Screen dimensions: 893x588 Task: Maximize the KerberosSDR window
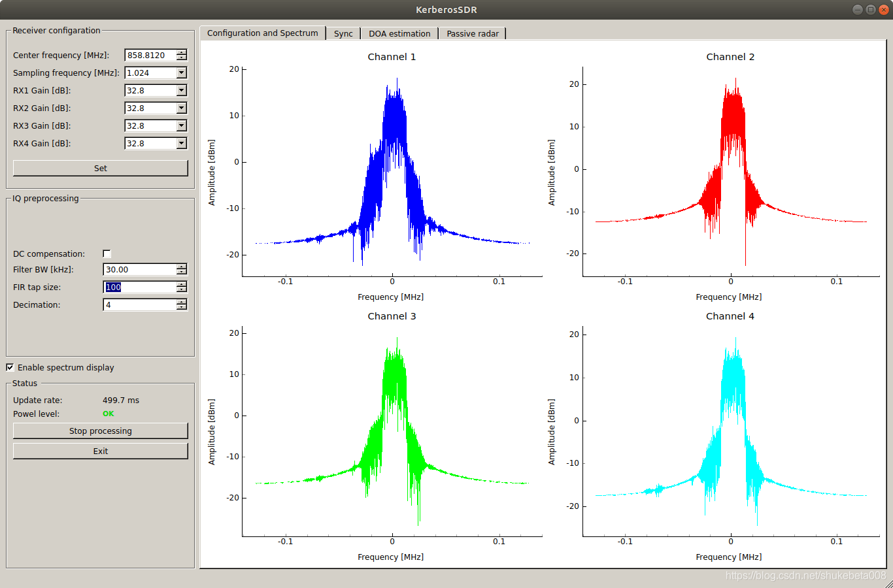(x=871, y=10)
